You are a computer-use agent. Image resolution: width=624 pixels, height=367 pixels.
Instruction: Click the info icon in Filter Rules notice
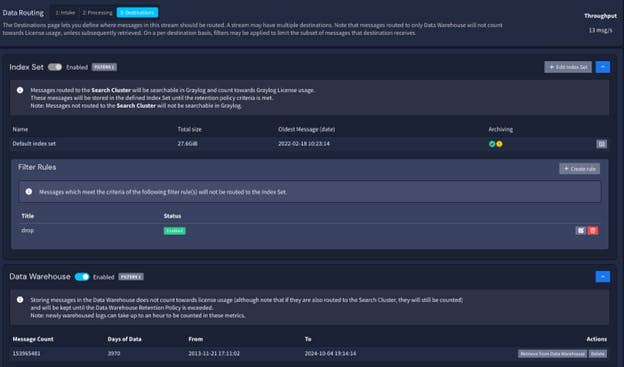coord(29,191)
